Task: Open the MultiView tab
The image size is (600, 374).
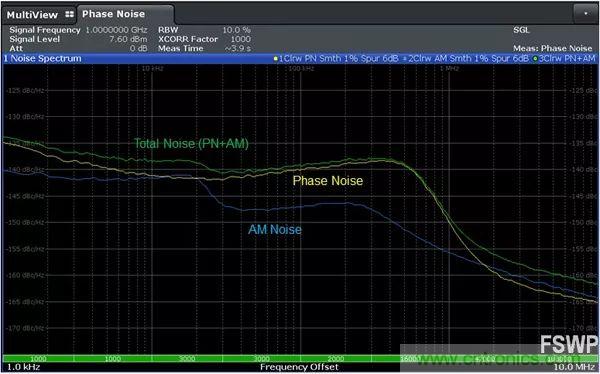Action: click(32, 15)
